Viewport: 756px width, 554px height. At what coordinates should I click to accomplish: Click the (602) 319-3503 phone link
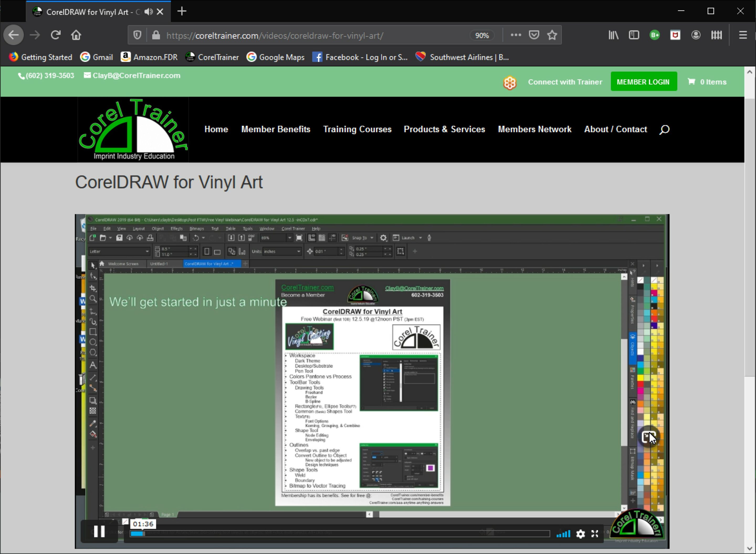tap(46, 76)
